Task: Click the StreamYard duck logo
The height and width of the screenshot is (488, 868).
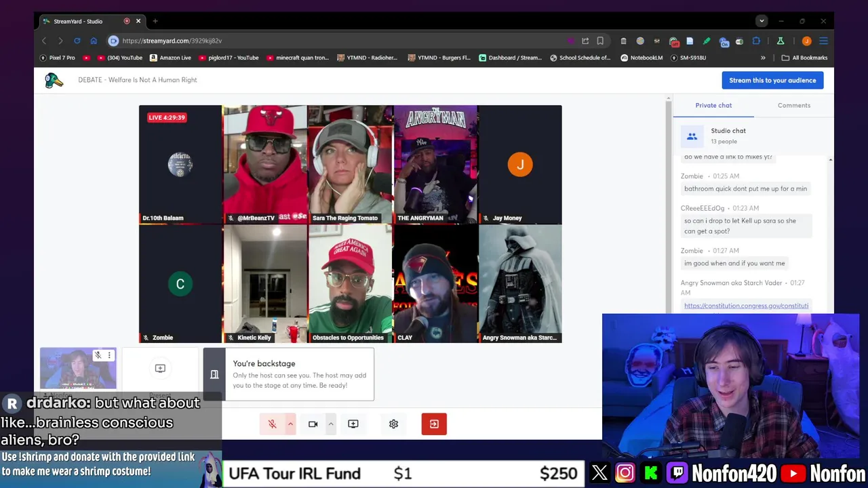Action: tap(54, 80)
